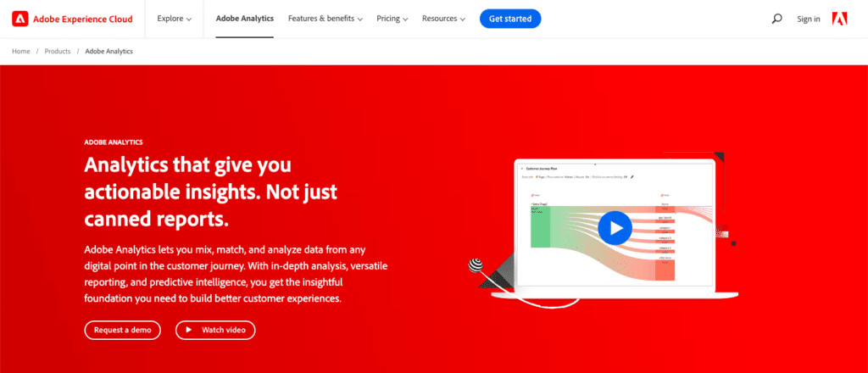
Task: Click the Adobe logo at top right
Action: pos(840,19)
